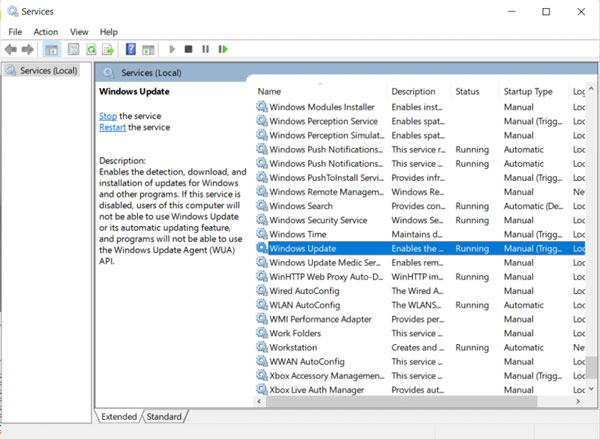Click Running status of Windows Search
This screenshot has width=600, height=439.
point(472,206)
